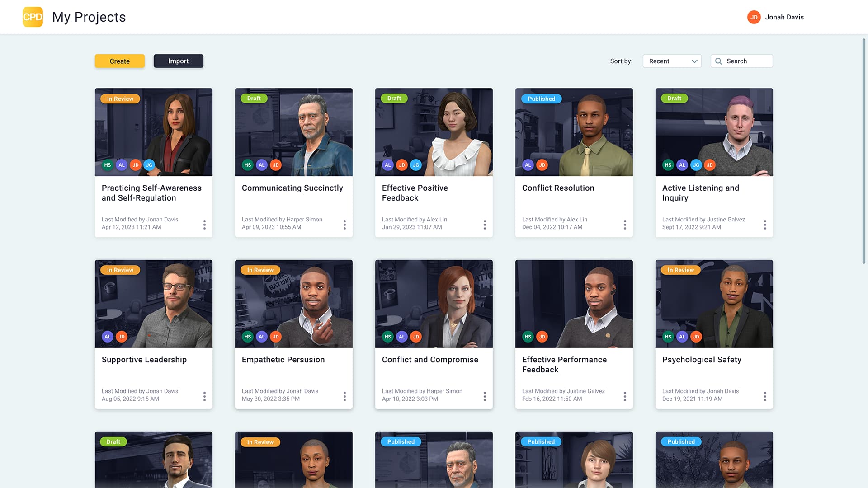Click AL avatar on Psychological Safety card
The height and width of the screenshot is (488, 868).
coord(682,337)
